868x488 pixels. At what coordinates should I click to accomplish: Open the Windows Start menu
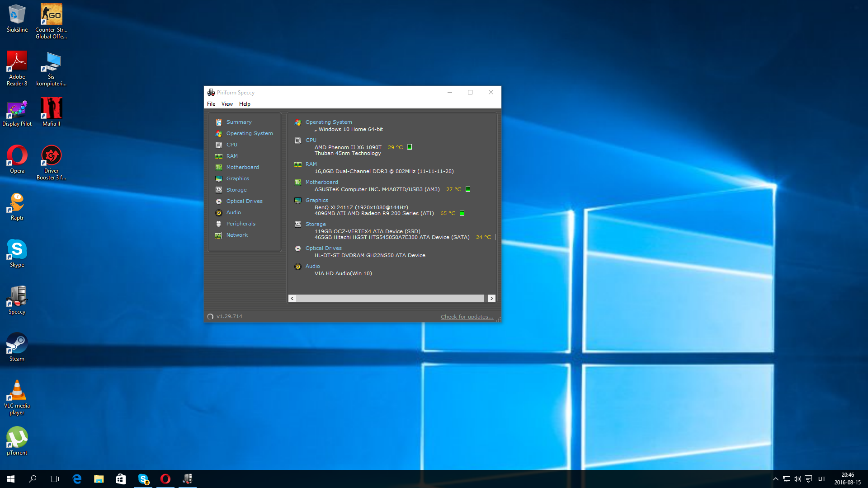tap(11, 479)
